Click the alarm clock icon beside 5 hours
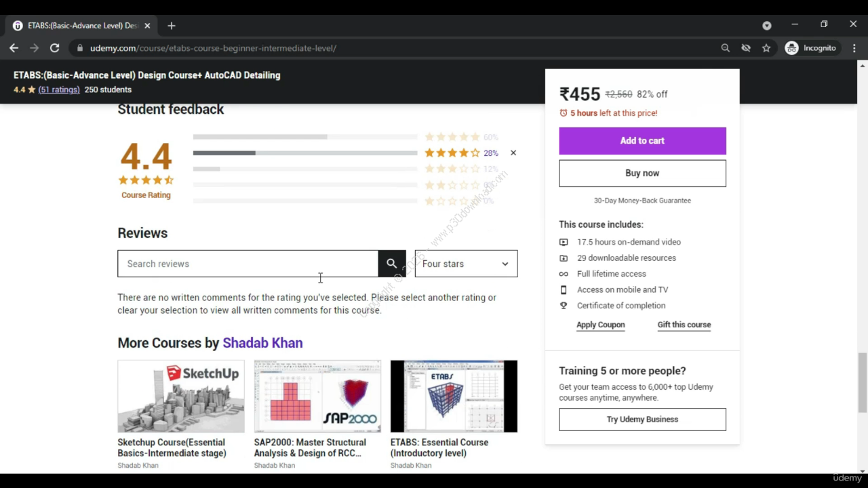Viewport: 868px width, 488px height. tap(564, 113)
